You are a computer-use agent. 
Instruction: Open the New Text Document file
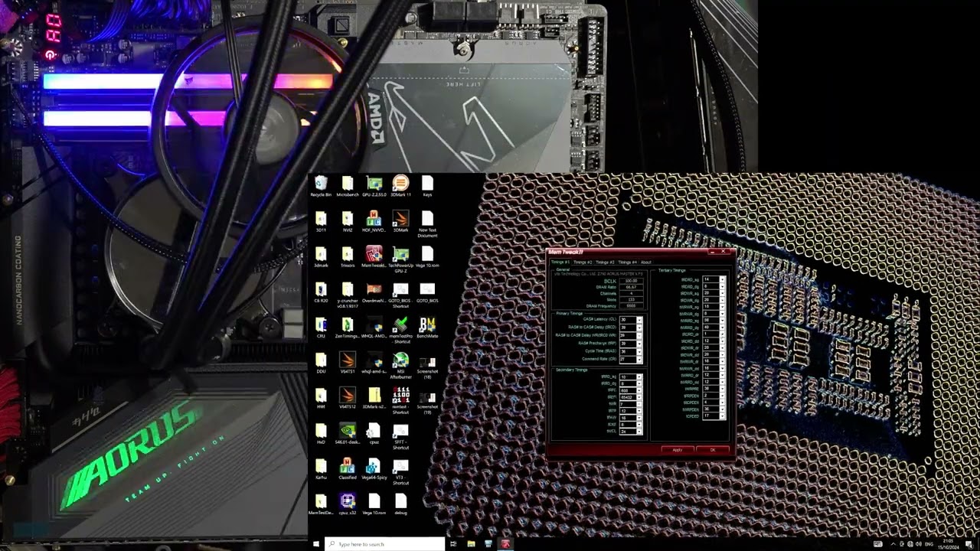tap(427, 224)
